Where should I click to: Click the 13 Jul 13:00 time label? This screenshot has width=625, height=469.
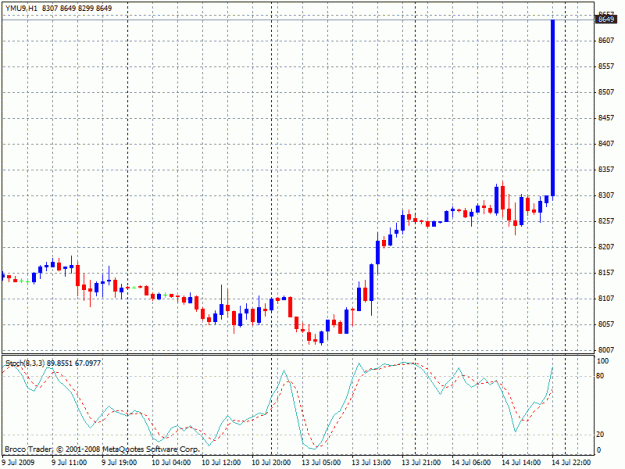point(371,462)
